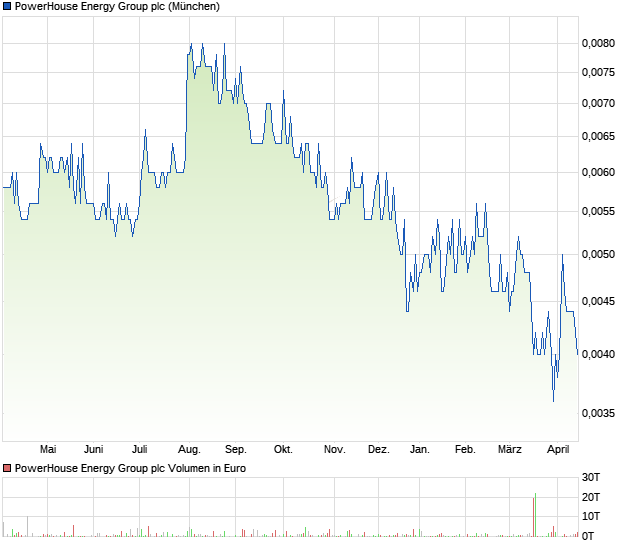Click the title 'PowerHouse Energy Group plc (München)'

(x=117, y=6)
